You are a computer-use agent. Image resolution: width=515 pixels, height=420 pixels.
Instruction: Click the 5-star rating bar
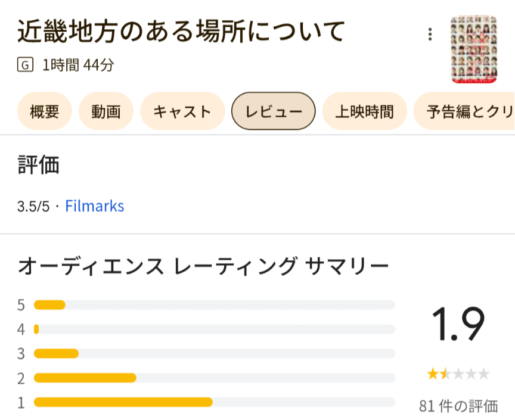pos(215,305)
